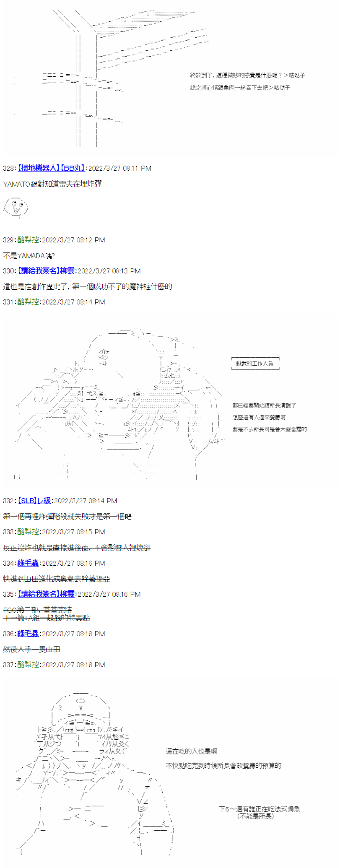This screenshot has height=868, width=348.
Task: Open 綠毛蟲 username link in post 336
Action: click(x=28, y=634)
